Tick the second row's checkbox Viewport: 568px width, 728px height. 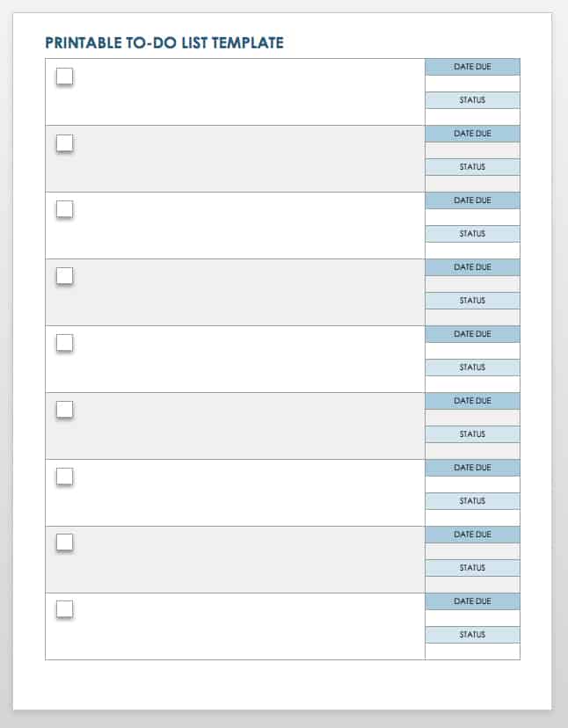pyautogui.click(x=64, y=142)
